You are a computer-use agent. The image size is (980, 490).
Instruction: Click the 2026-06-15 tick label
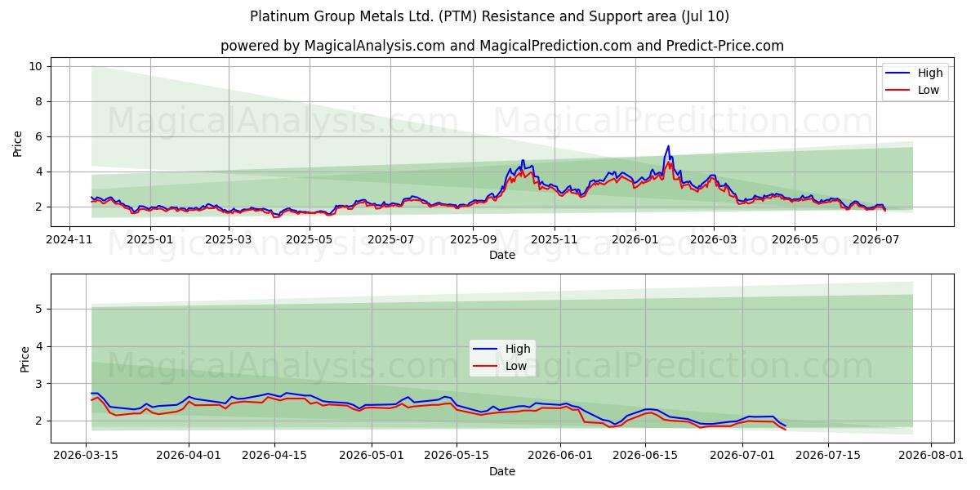(x=645, y=456)
